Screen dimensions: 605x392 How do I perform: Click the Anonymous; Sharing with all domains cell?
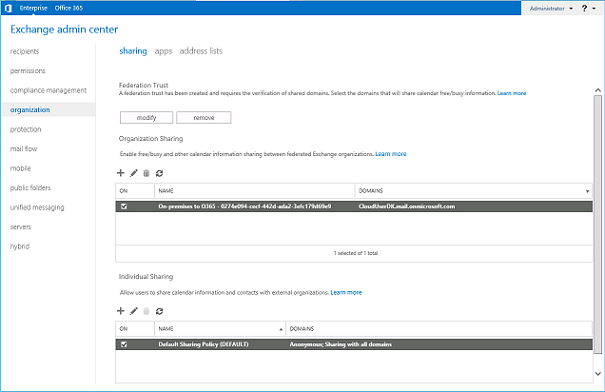[x=341, y=344]
